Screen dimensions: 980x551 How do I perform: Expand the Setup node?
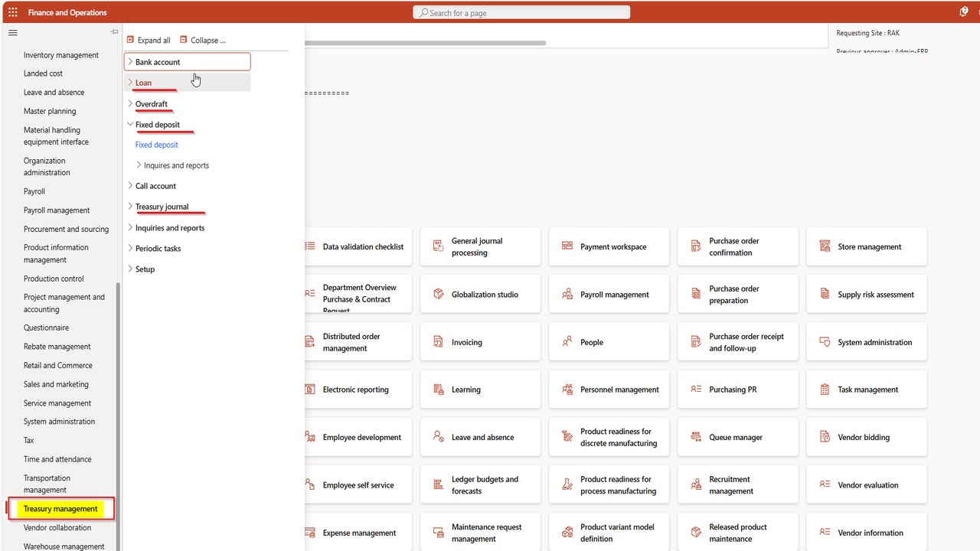[x=130, y=269]
